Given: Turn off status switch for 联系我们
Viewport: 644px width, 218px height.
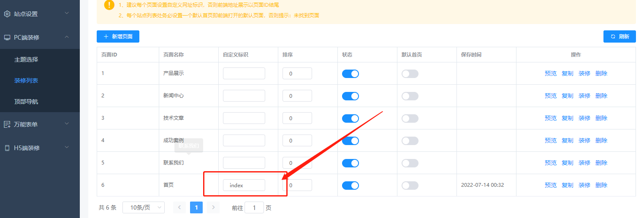Looking at the screenshot, I should tap(350, 163).
